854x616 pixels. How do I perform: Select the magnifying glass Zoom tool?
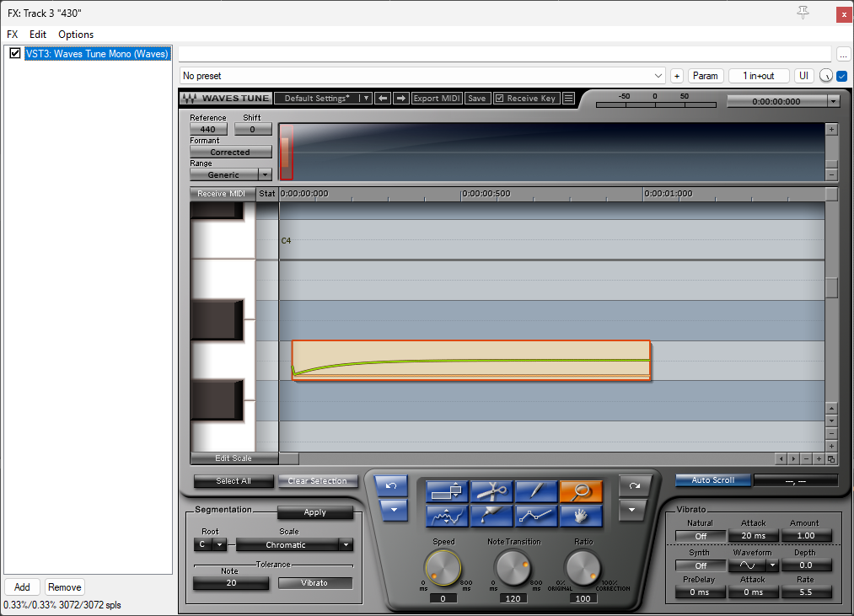click(x=581, y=490)
